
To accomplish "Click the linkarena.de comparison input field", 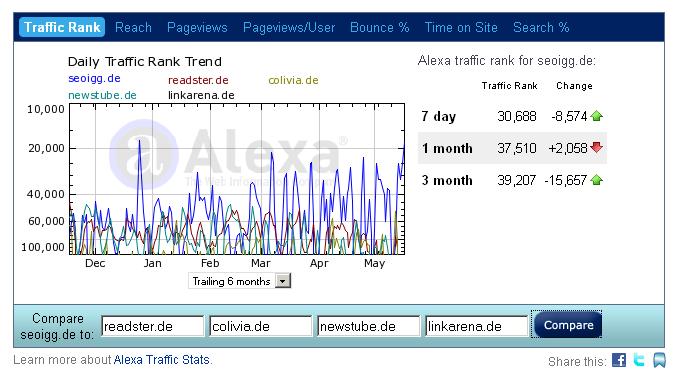I will (x=476, y=326).
